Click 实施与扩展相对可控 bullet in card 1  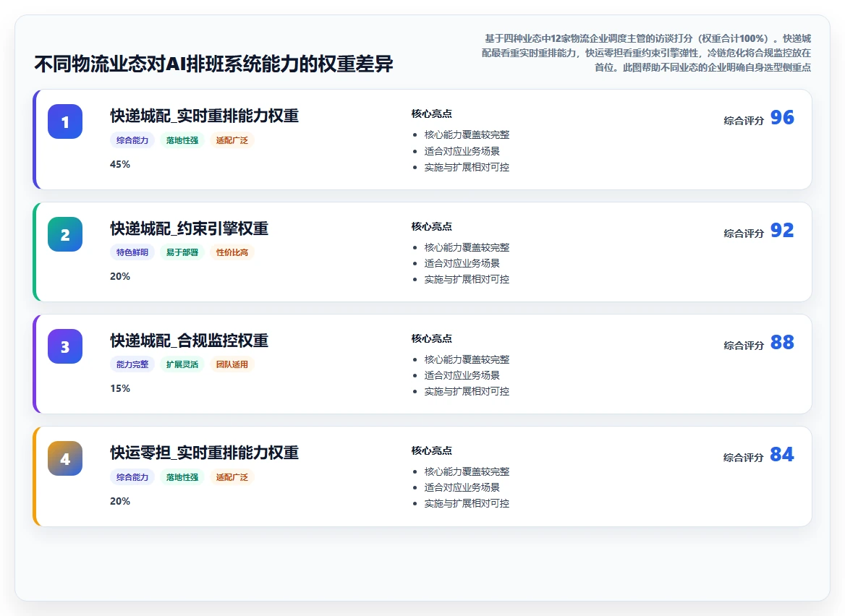tap(467, 167)
